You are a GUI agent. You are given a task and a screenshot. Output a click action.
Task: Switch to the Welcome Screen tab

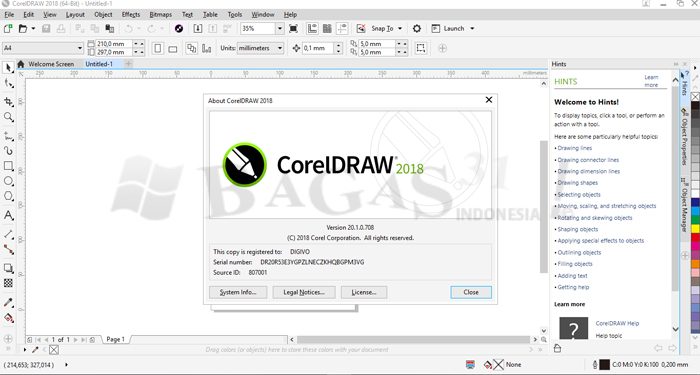pos(51,64)
